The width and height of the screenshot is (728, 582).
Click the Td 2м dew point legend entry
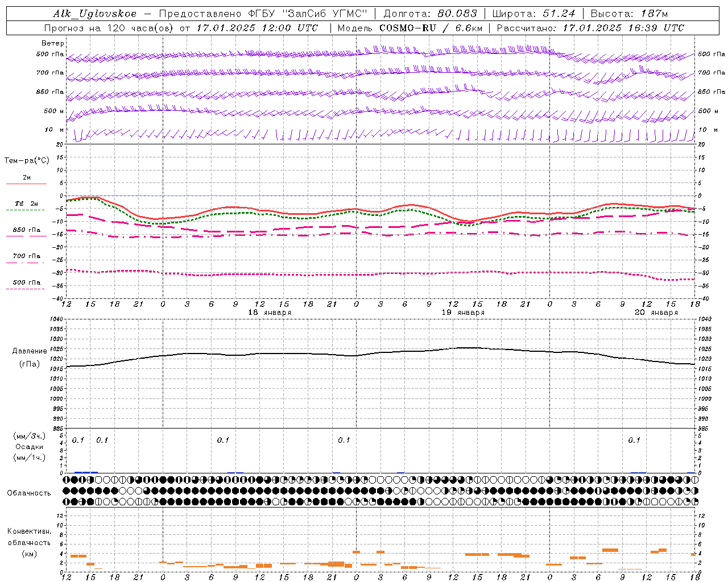pyautogui.click(x=27, y=203)
